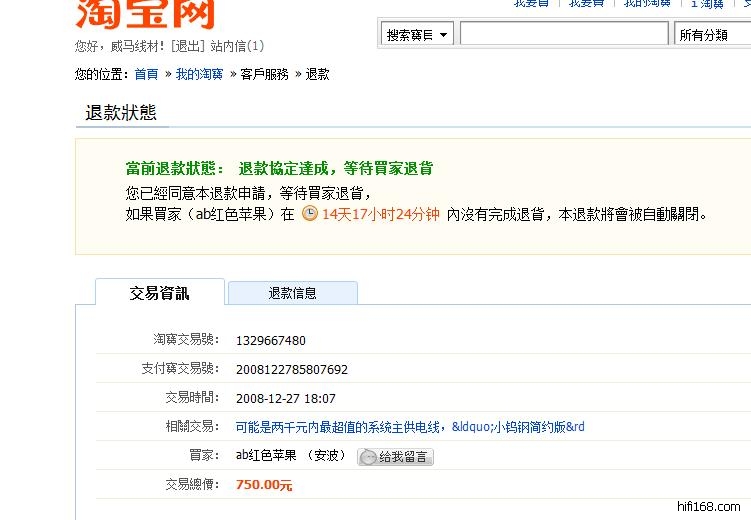This screenshot has height=520, width=751.
Task: Switch to the 退款信息 tab
Action: pyautogui.click(x=292, y=293)
